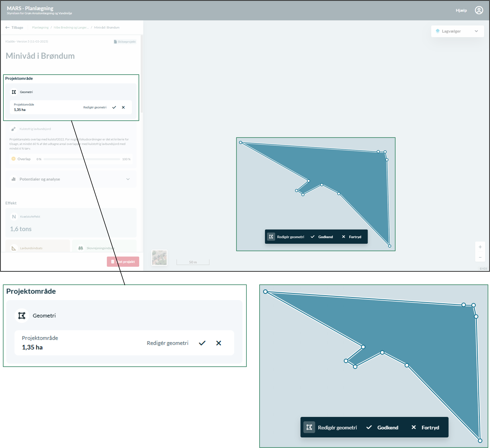Click the Lagvælger chevron arrow
The image size is (490, 448).
pos(476,31)
